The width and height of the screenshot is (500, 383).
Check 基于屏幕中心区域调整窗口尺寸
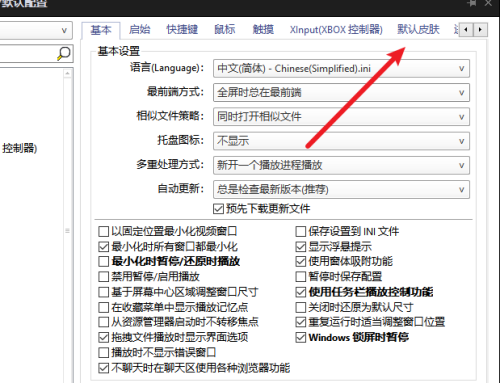pyautogui.click(x=104, y=292)
